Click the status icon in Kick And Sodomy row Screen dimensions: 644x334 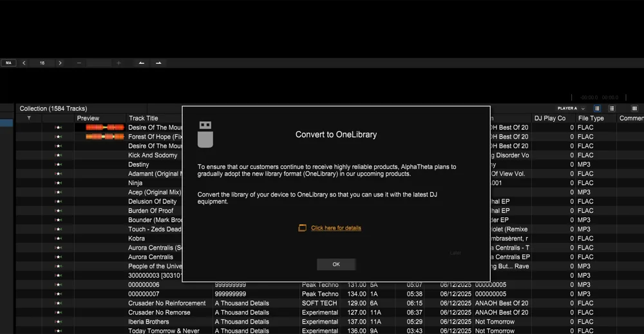click(59, 155)
